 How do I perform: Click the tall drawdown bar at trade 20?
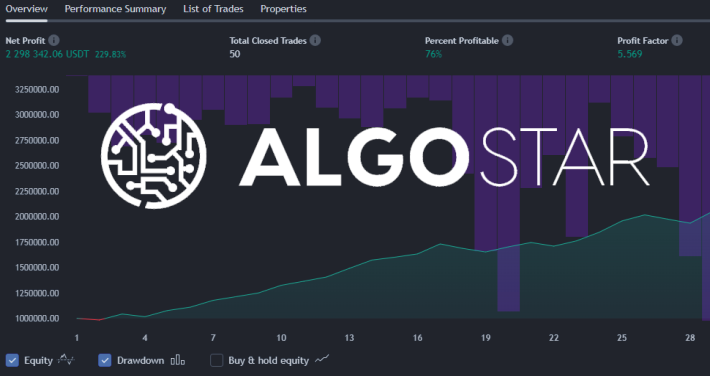click(x=509, y=193)
